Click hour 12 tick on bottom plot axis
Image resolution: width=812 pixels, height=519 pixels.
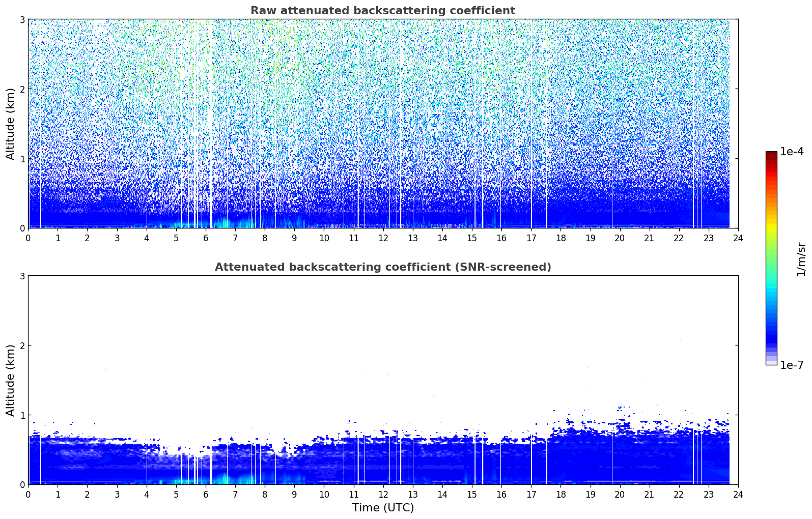click(383, 494)
